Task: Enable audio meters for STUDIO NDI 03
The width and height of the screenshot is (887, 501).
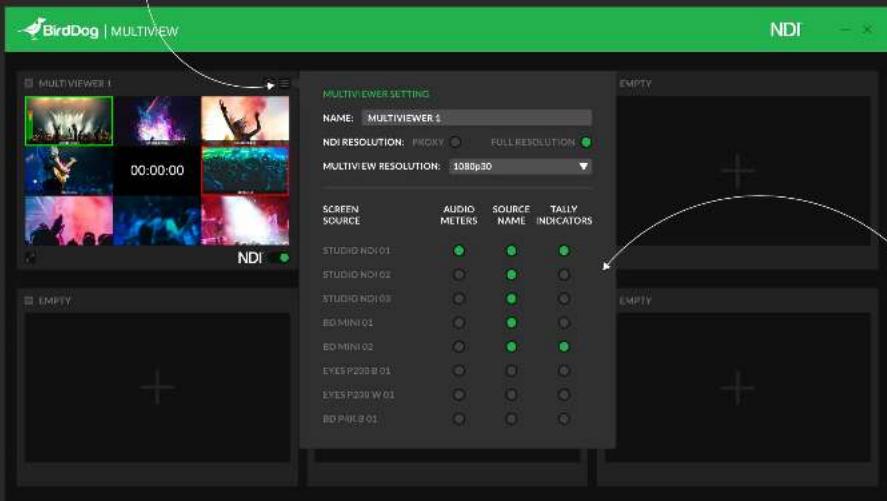Action: (459, 299)
